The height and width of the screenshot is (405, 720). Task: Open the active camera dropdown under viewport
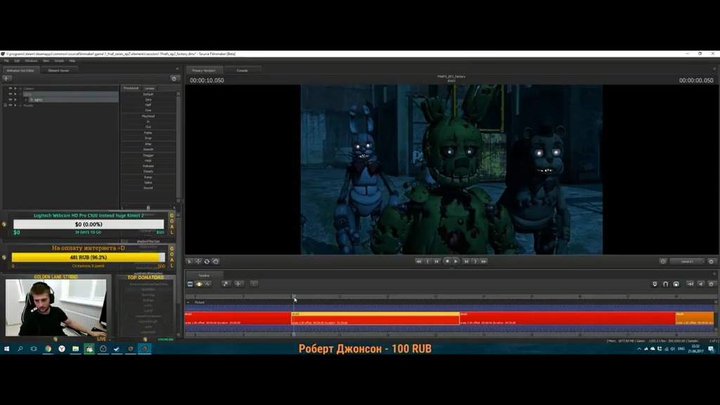pyautogui.click(x=687, y=261)
